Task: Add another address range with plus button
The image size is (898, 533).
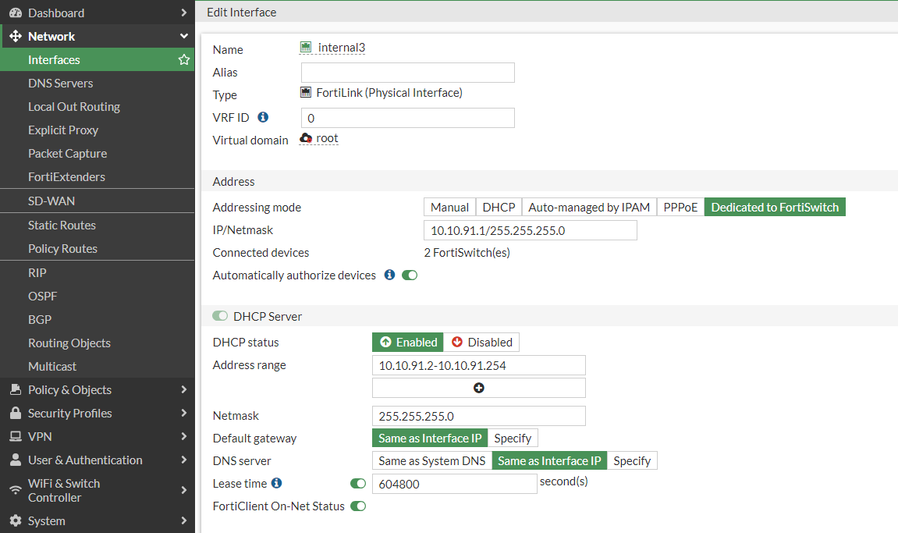Action: pyautogui.click(x=478, y=388)
